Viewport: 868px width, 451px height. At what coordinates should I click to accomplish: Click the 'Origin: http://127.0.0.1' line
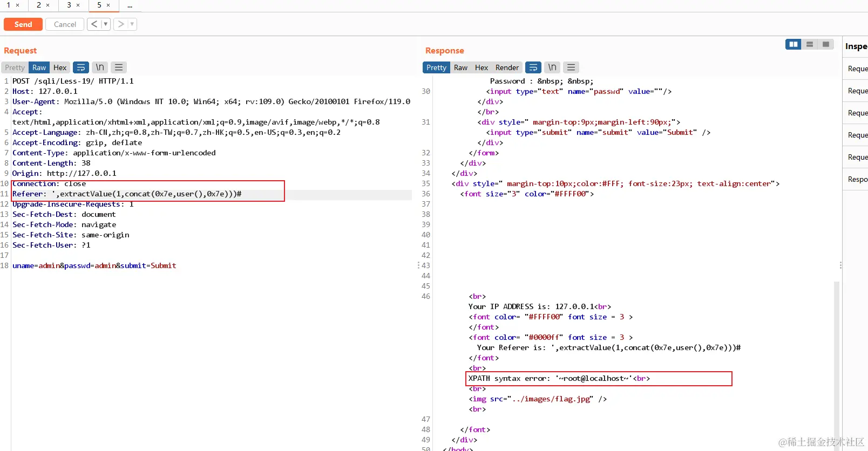(x=64, y=173)
